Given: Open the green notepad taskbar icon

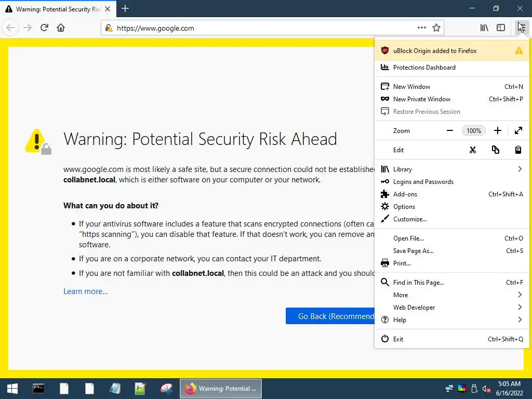Looking at the screenshot, I should tap(140, 389).
